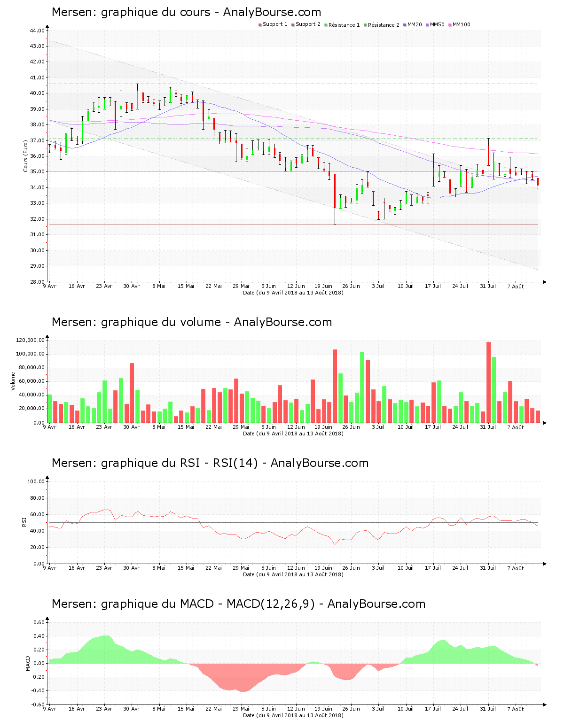The width and height of the screenshot is (564, 728).
Task: Click the date range caption under price chart
Action: coord(293,293)
